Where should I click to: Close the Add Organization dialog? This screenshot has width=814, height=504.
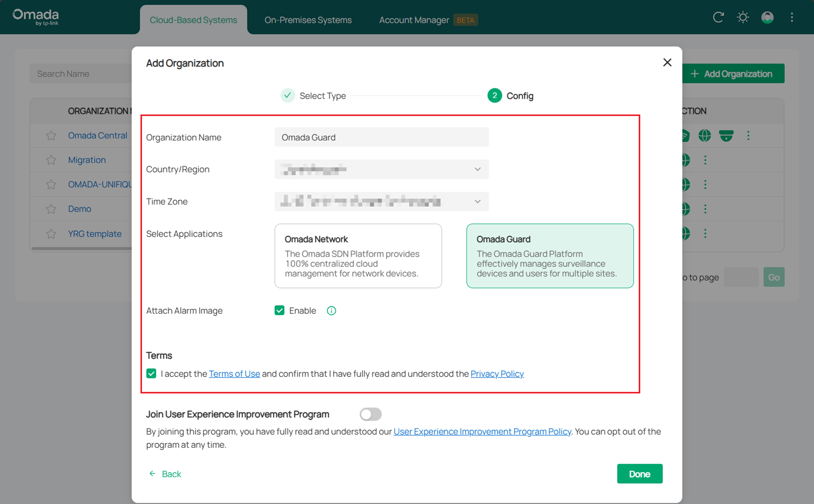pos(667,62)
